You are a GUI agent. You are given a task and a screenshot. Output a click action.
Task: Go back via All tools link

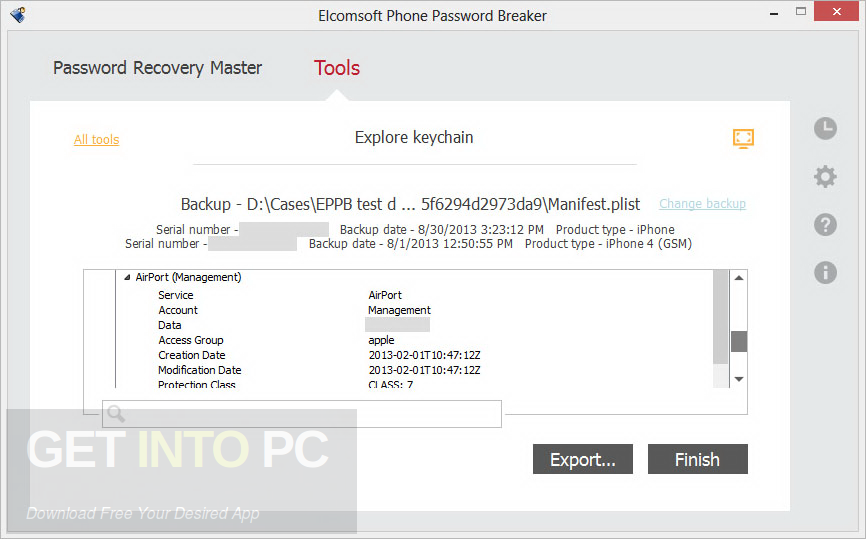tap(97, 140)
